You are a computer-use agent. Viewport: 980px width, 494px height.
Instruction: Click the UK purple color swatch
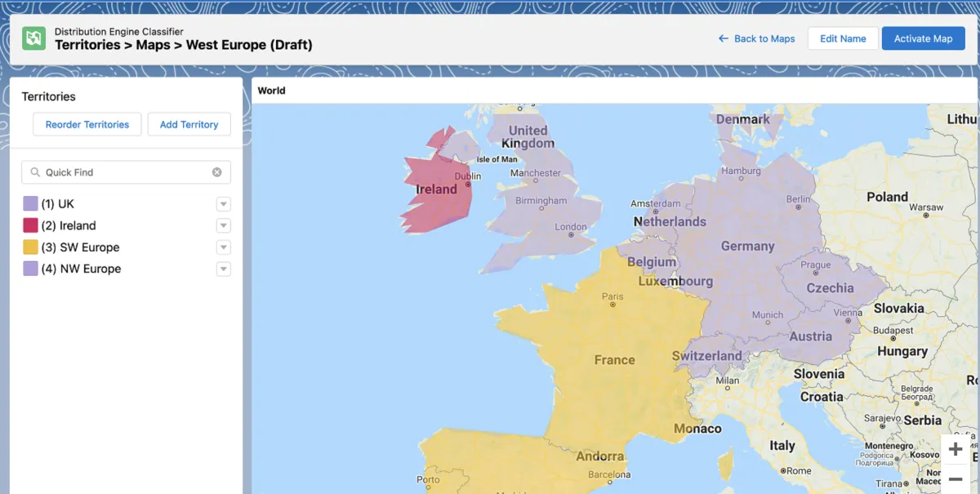(30, 203)
